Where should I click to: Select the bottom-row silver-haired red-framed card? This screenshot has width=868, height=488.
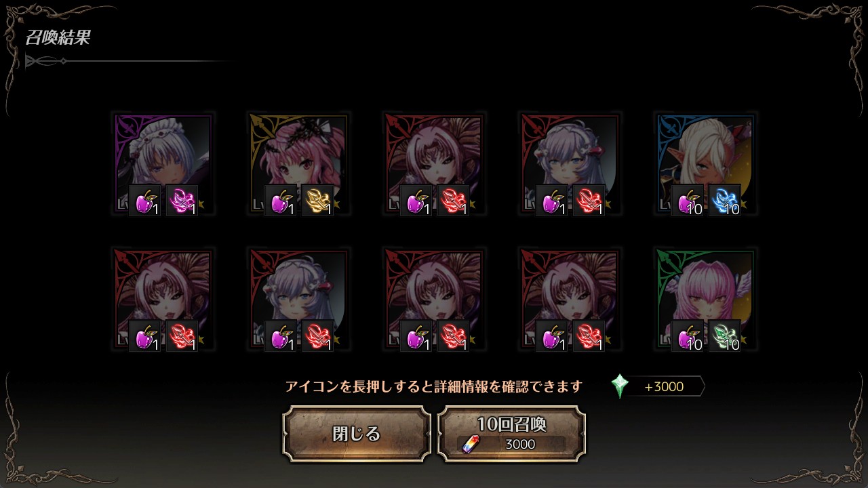tap(298, 300)
